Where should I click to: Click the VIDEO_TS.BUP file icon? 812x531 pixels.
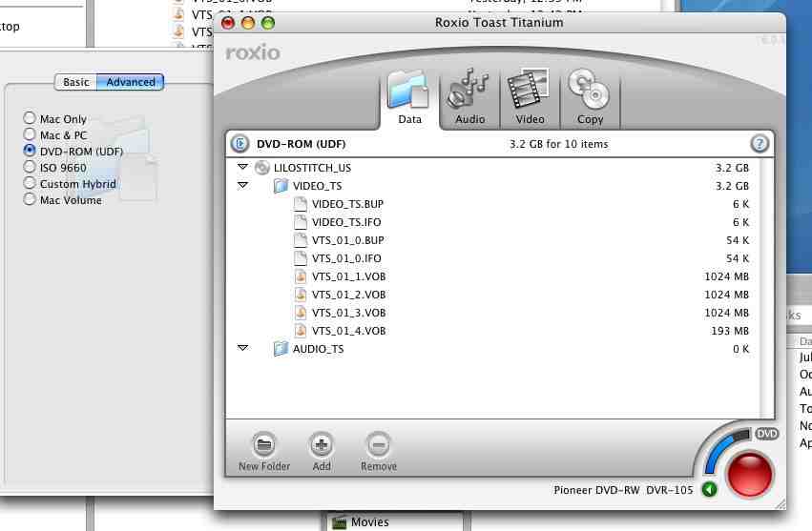pos(301,204)
